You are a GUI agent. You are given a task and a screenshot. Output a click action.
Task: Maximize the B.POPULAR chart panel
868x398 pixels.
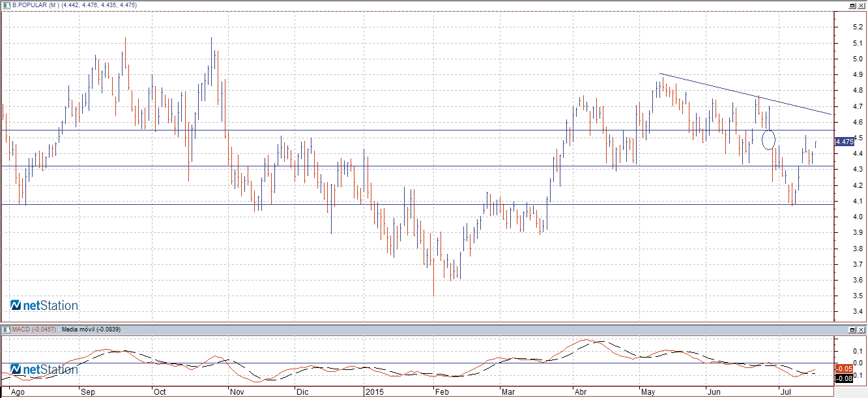[852, 5]
